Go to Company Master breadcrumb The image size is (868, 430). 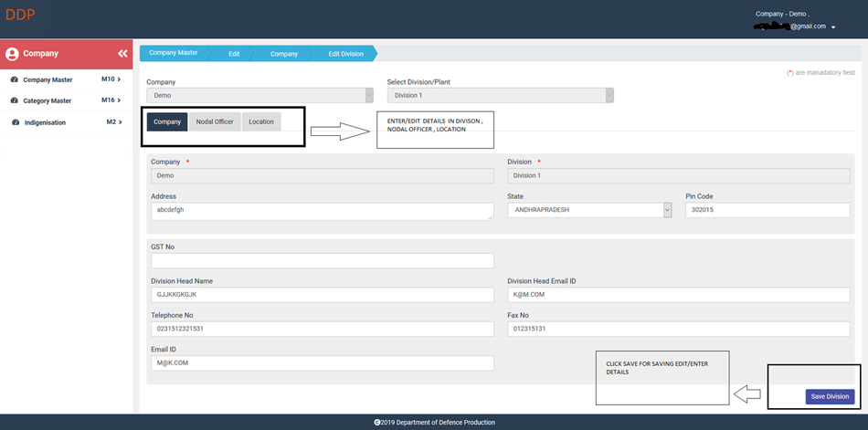point(174,53)
